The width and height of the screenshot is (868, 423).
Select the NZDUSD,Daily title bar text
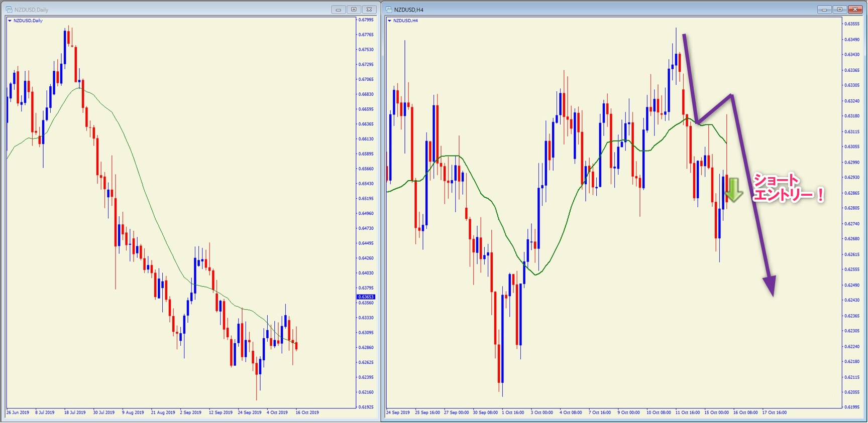pyautogui.click(x=32, y=10)
